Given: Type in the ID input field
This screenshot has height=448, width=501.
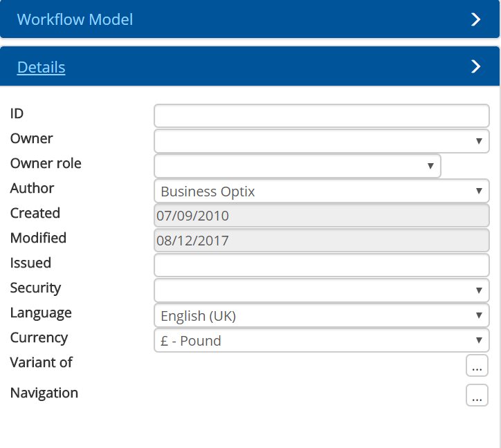Looking at the screenshot, I should point(321,116).
